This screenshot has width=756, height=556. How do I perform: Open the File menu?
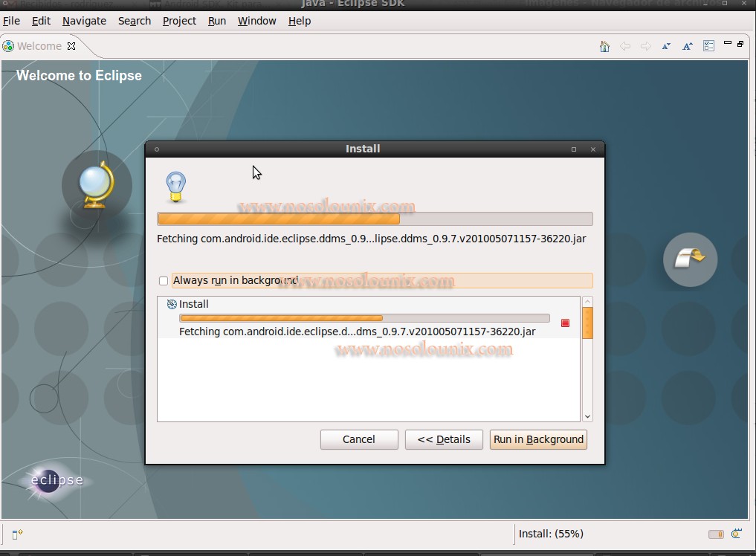tap(12, 22)
